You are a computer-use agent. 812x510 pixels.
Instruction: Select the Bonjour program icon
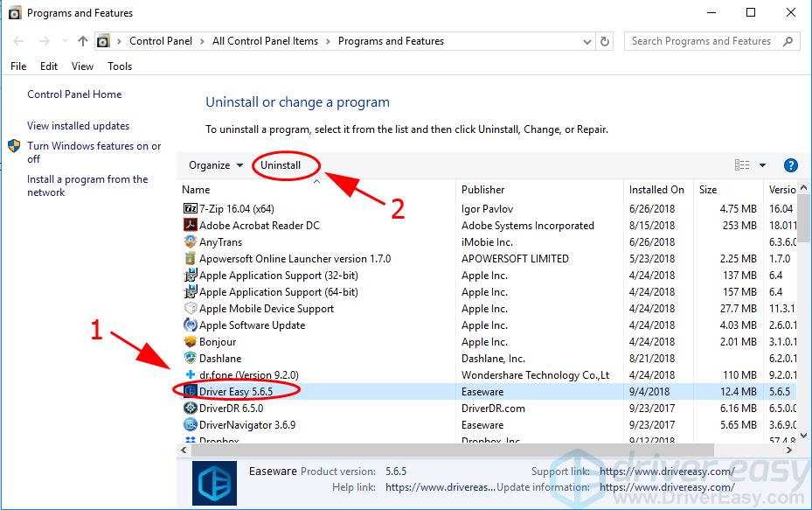pyautogui.click(x=191, y=342)
